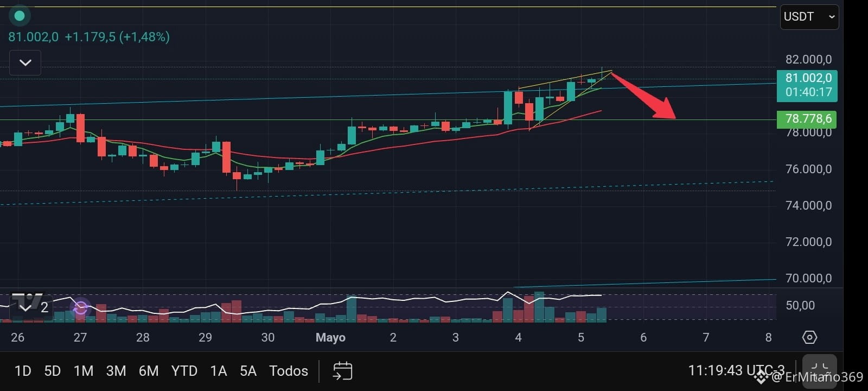Click the 30 date label
This screenshot has height=391, width=868.
pyautogui.click(x=268, y=337)
